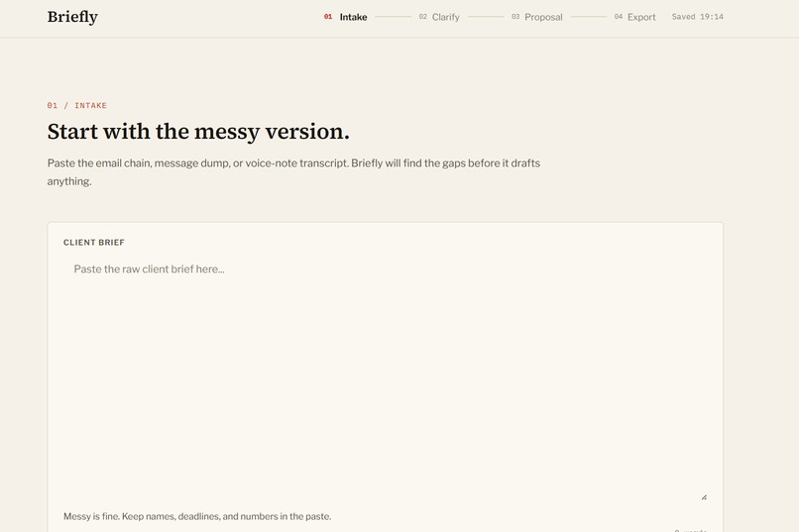Click the 'Paste the email chain' description
The height and width of the screenshot is (532, 799).
coord(293,172)
